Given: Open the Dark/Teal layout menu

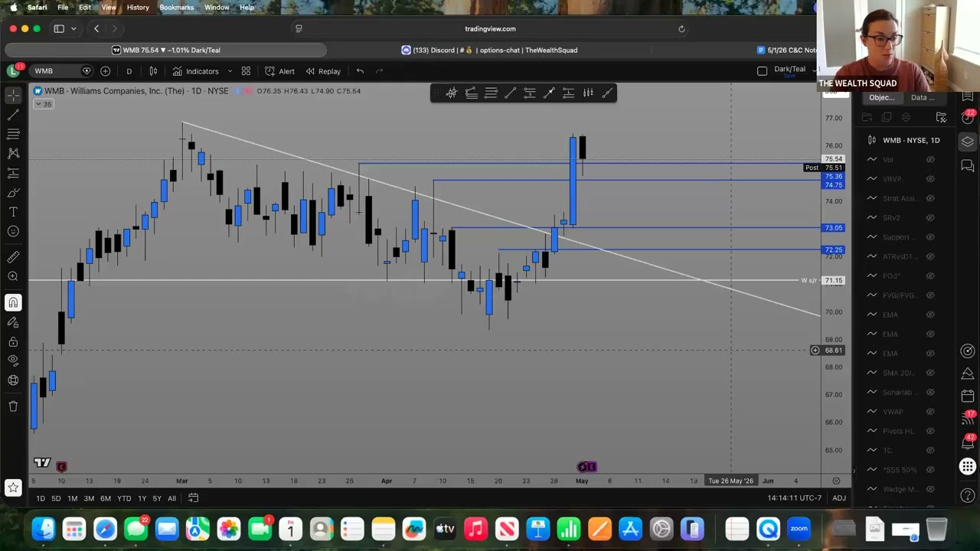Looking at the screenshot, I should point(789,70).
